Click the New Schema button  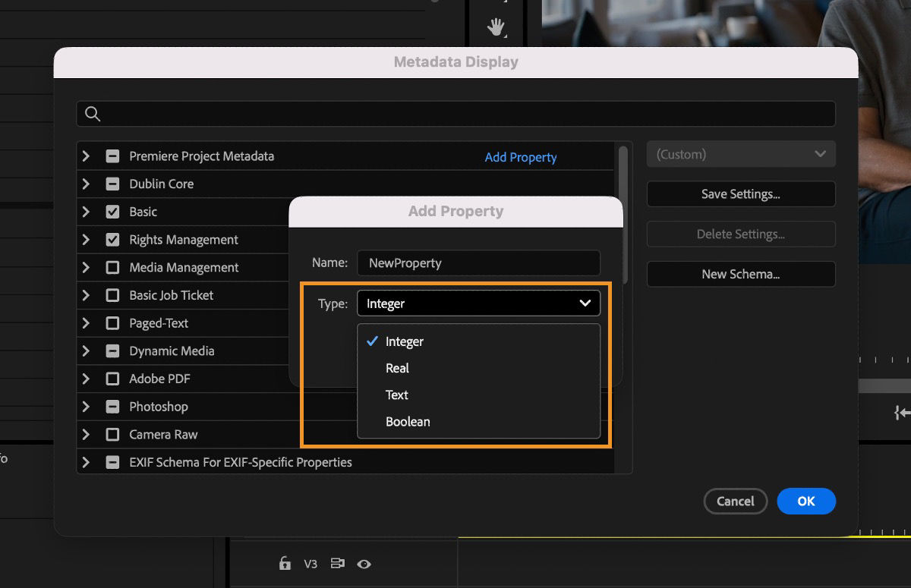click(740, 274)
